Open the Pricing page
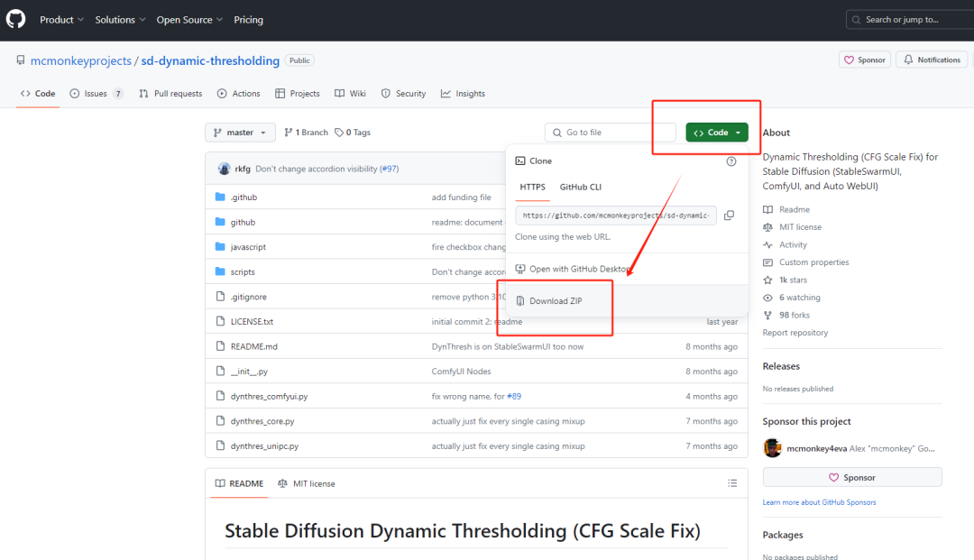 (x=249, y=20)
